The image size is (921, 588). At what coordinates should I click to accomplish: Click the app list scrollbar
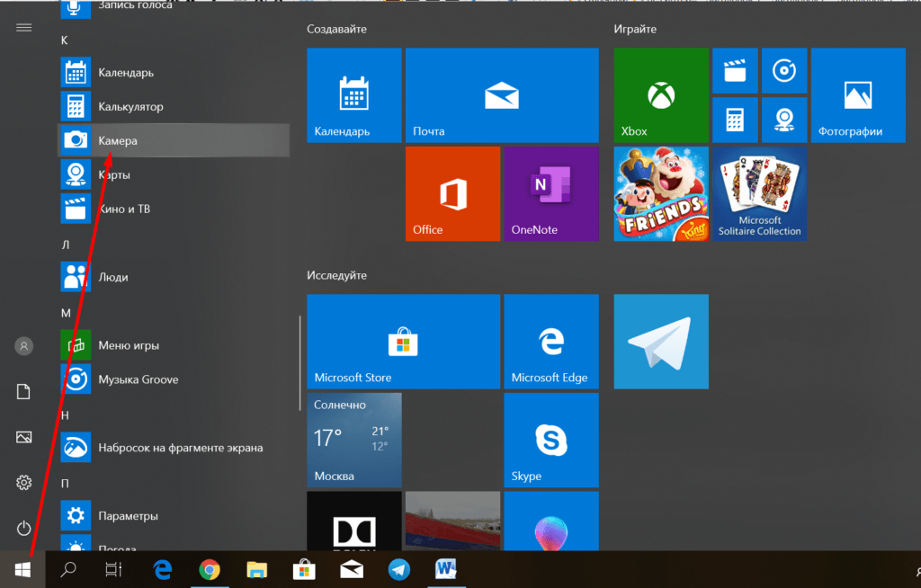coord(300,364)
